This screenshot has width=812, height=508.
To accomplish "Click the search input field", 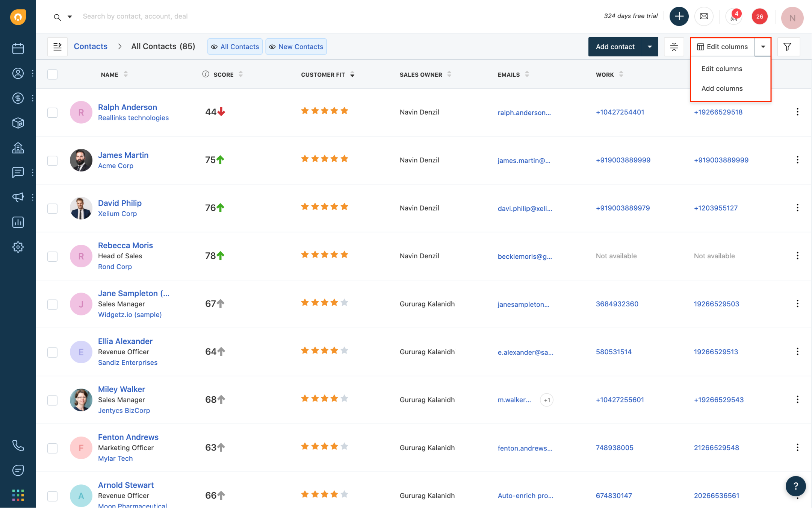I will (x=135, y=16).
